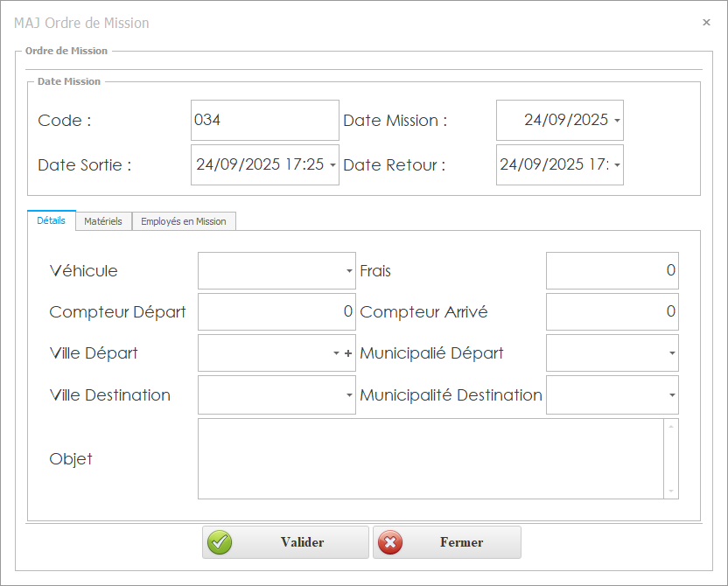Viewport: 728px width, 586px height.
Task: Click the Objet scrollbar down arrow
Action: (x=671, y=492)
